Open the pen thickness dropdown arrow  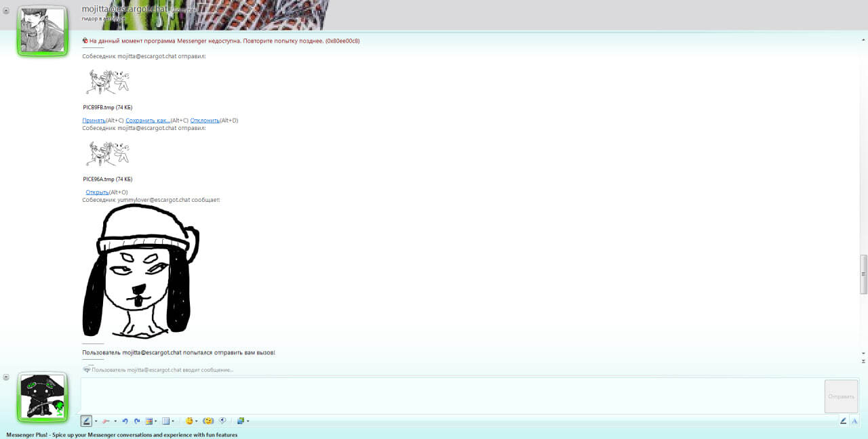point(96,421)
